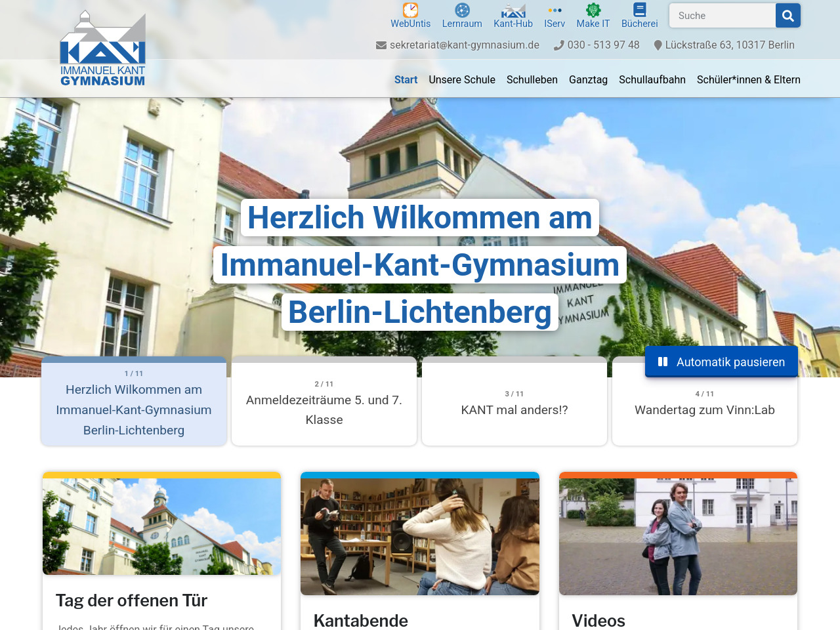The height and width of the screenshot is (630, 840).
Task: Click the sekretariat email address link
Action: pyautogui.click(x=464, y=45)
